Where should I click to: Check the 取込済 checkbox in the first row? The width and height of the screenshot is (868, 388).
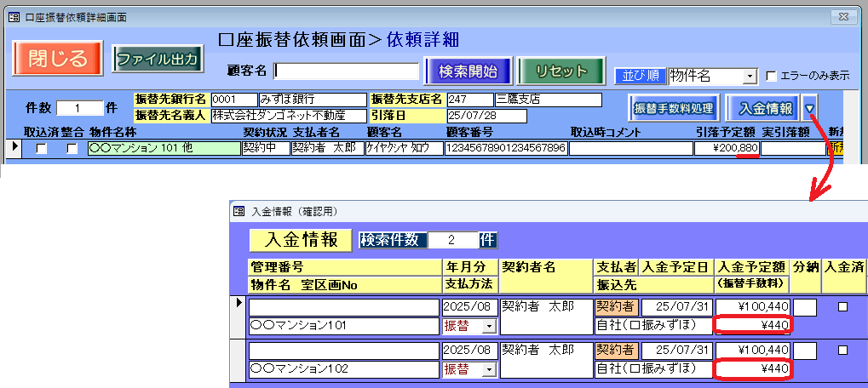(x=42, y=149)
